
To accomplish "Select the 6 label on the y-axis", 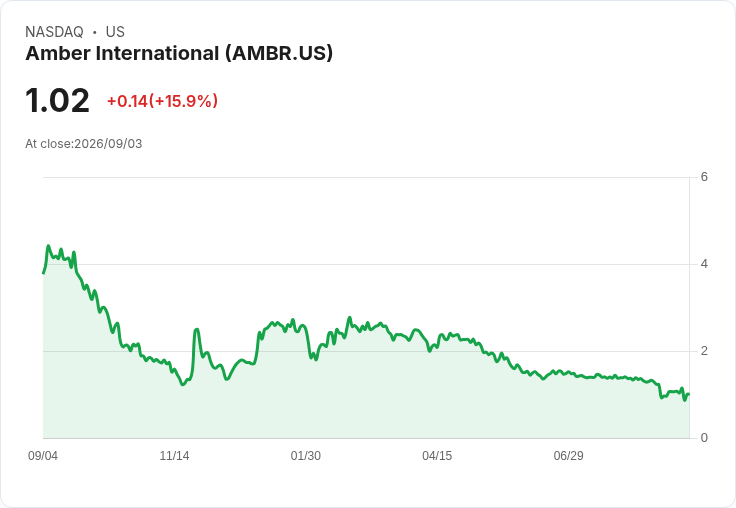I will coord(704,177).
